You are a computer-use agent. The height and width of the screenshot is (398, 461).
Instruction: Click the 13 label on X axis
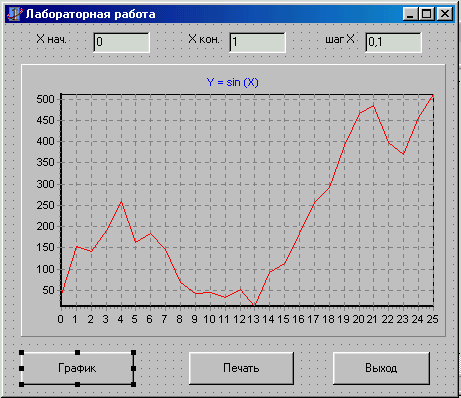click(x=253, y=319)
